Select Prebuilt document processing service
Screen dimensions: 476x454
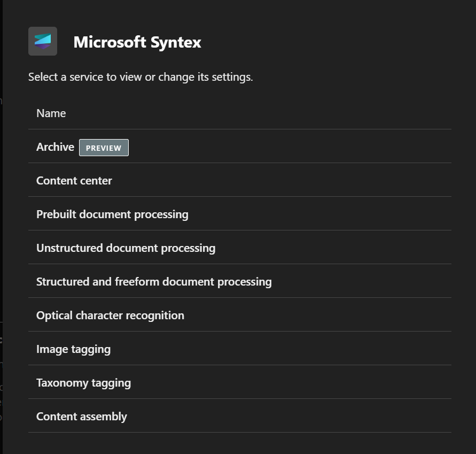(x=112, y=214)
